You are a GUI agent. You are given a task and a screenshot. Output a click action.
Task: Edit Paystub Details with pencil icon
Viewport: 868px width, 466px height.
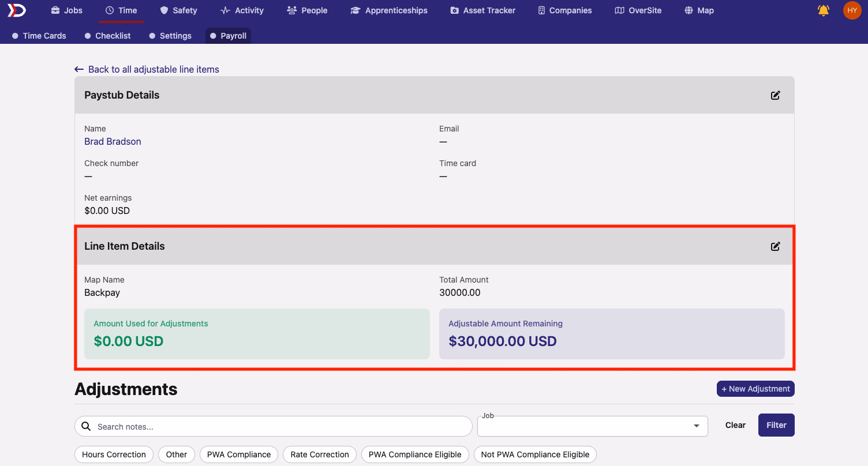[776, 95]
